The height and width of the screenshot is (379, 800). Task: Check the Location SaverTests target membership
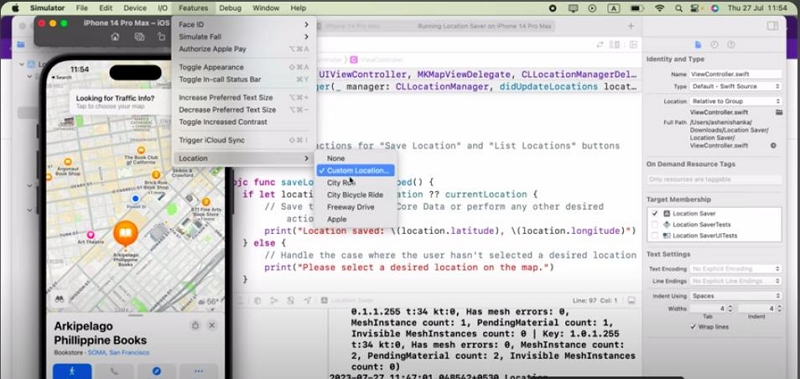(x=655, y=224)
